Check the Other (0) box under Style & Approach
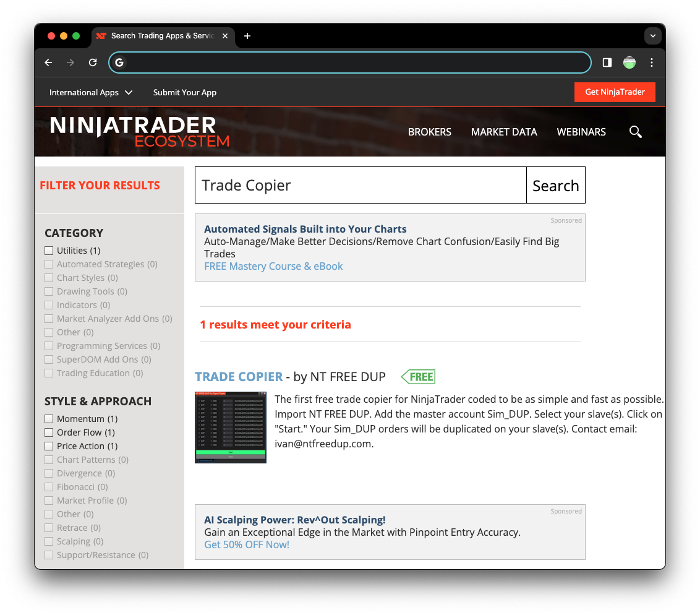 coord(49,514)
